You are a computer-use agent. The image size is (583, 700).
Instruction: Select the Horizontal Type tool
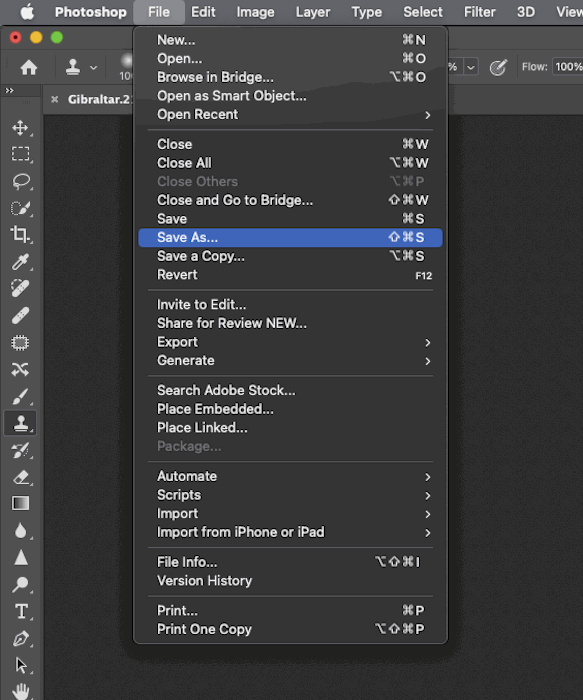[x=20, y=611]
